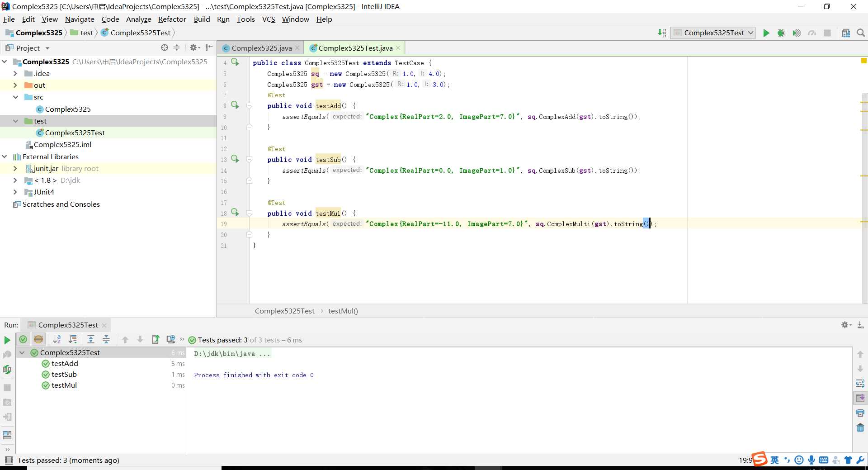This screenshot has width=868, height=470.
Task: Click gutter run icon beside testSub
Action: [235, 159]
